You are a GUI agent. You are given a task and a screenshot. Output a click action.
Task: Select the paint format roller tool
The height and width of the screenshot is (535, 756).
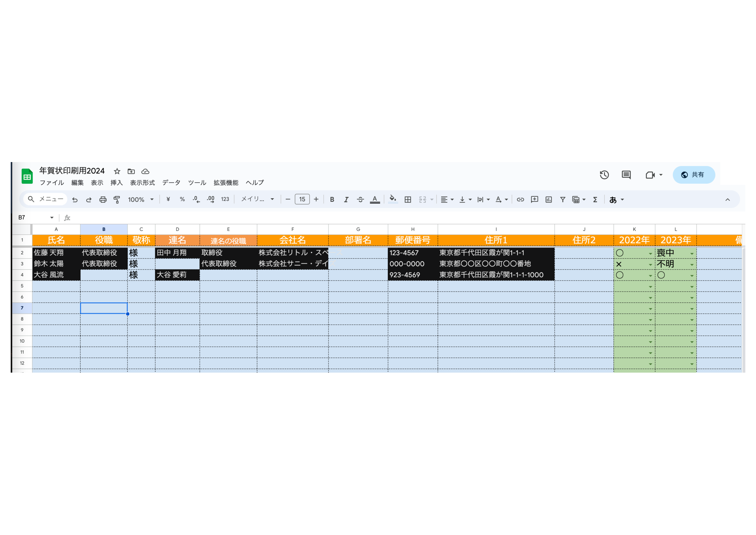[117, 200]
